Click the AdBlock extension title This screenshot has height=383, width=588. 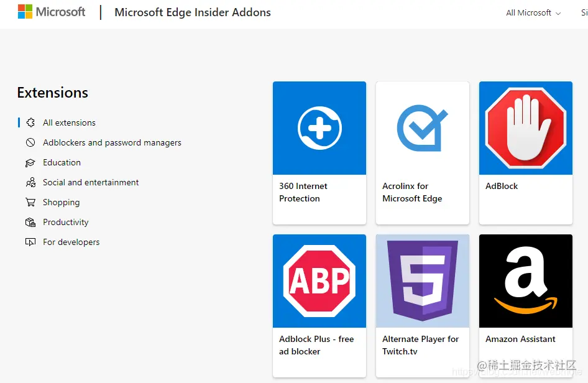coord(502,186)
